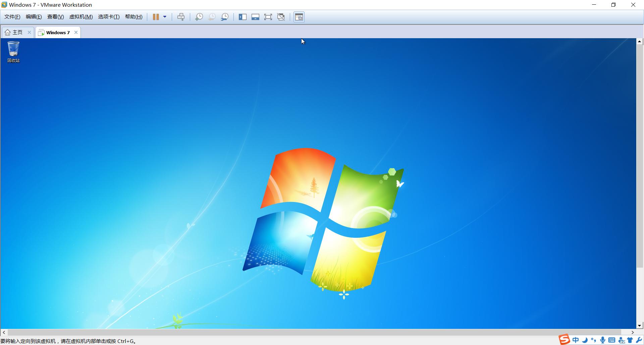The width and height of the screenshot is (644, 345).
Task: Take a snapshot of the virtual machine
Action: pyautogui.click(x=199, y=17)
